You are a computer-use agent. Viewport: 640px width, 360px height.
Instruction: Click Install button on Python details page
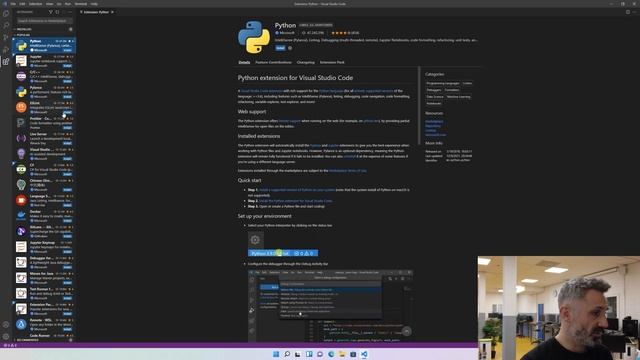coord(280,48)
